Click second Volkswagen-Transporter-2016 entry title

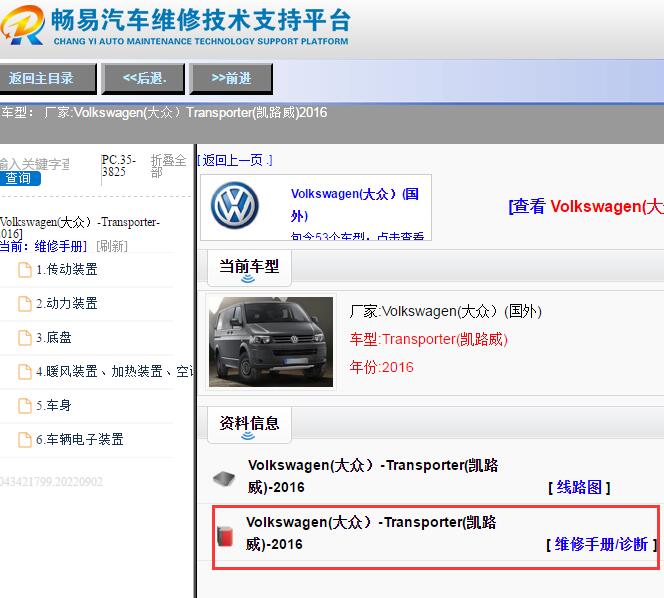pos(371,533)
